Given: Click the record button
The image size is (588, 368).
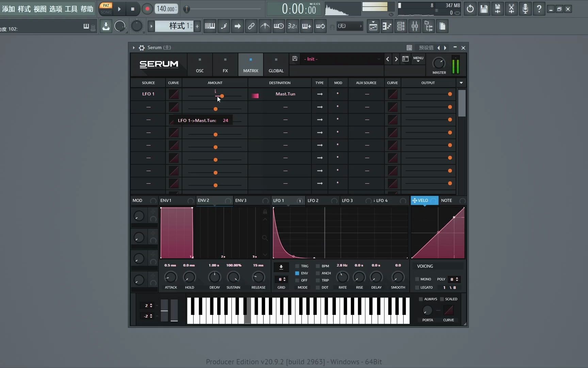Looking at the screenshot, I should [147, 9].
